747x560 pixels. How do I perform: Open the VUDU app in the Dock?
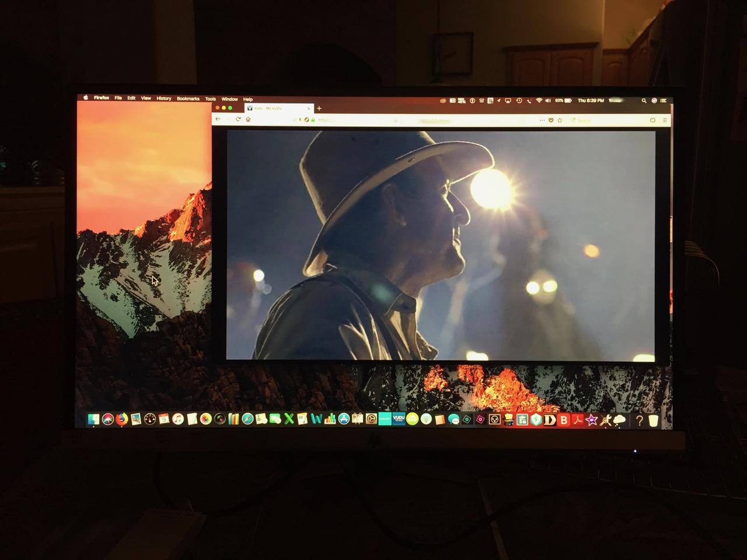pyautogui.click(x=399, y=419)
